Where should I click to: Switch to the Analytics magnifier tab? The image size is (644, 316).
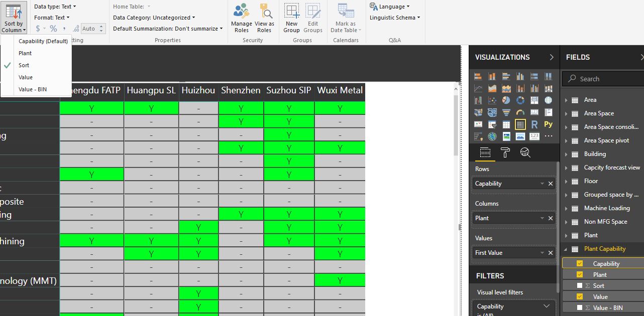point(525,153)
